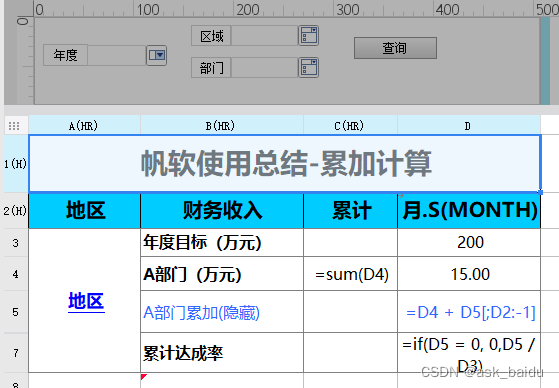This screenshot has width=559, height=388.
Task: Select row header 1(H)
Action: pos(16,164)
